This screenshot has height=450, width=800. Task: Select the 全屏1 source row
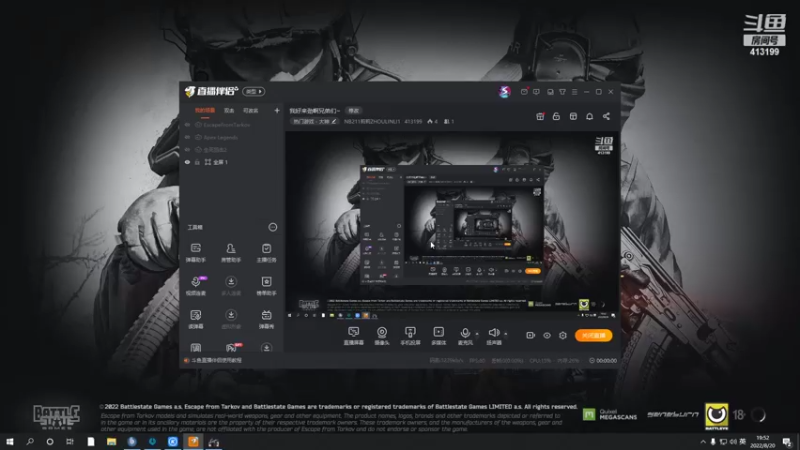coord(232,162)
